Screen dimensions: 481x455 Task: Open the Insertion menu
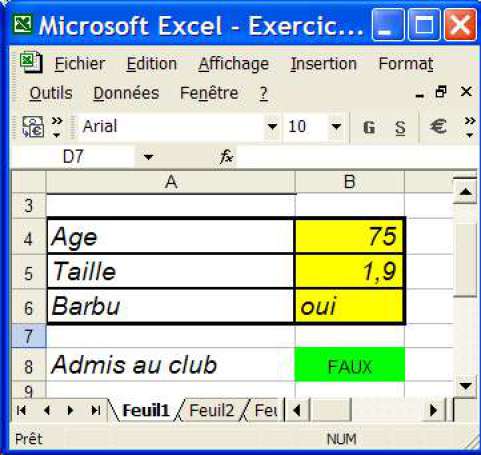tap(323, 64)
